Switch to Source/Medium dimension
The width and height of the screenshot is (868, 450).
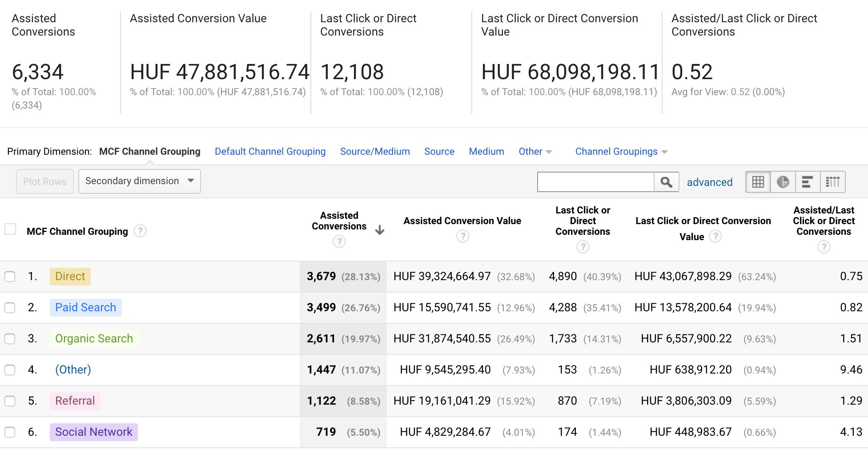375,152
